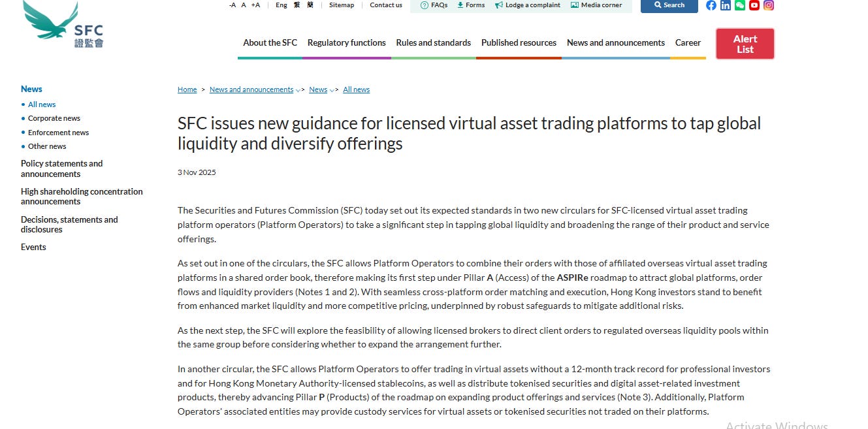Open the Contact us link
The image size is (868, 429).
(386, 5)
